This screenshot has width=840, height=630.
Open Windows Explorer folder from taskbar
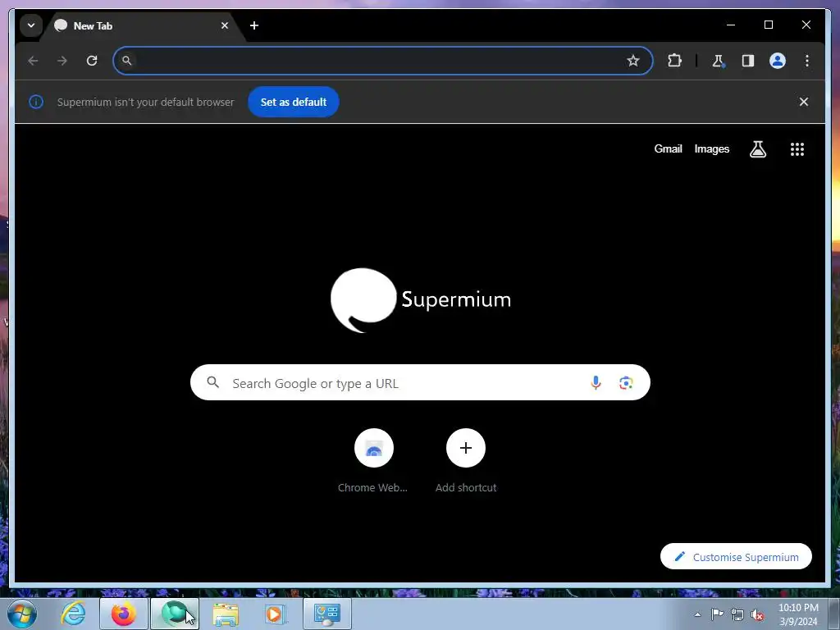click(226, 614)
